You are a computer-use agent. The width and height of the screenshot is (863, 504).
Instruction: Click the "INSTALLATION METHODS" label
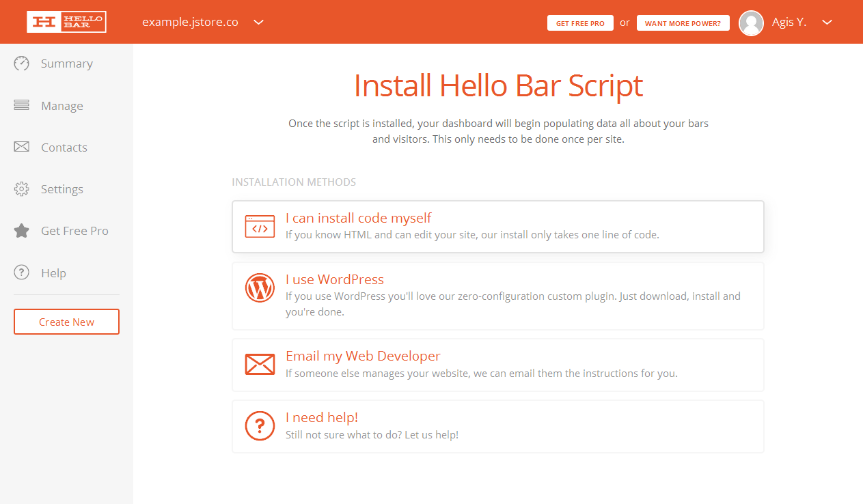(x=294, y=182)
